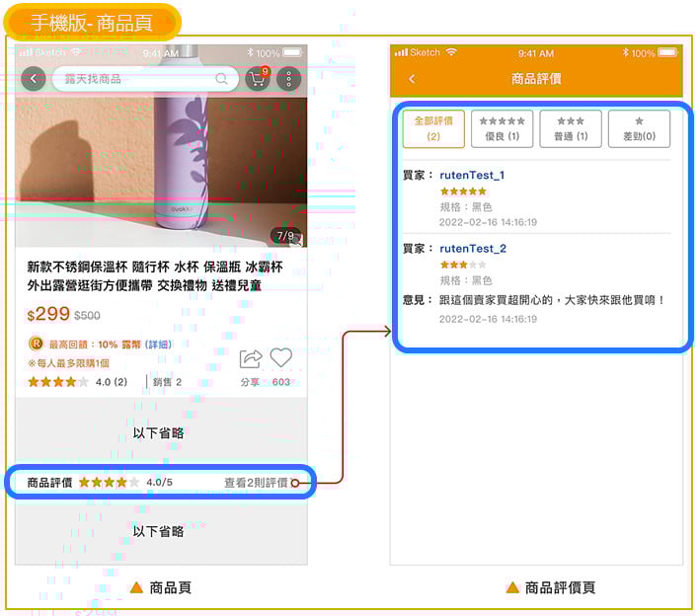
Task: Tap the share icon
Action: pyautogui.click(x=251, y=358)
